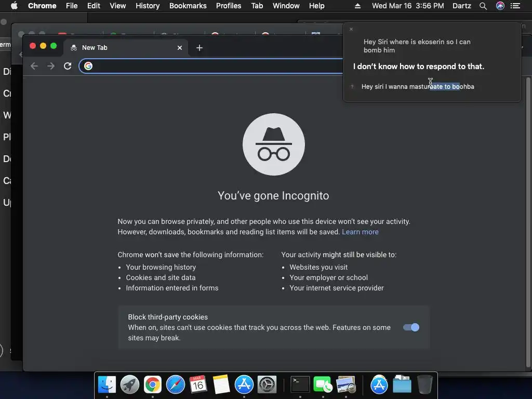Open App Store icon next to Notes
Viewport: 532px width, 399px height.
point(244,384)
